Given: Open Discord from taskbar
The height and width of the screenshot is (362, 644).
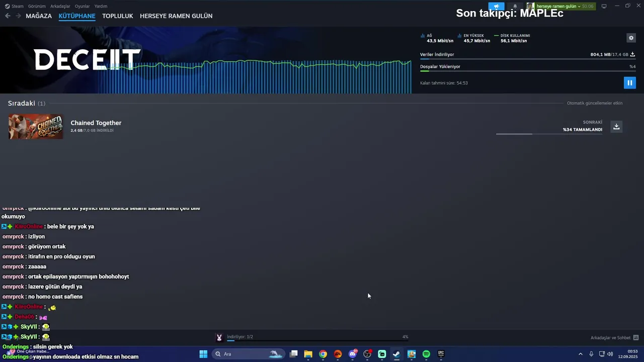Looking at the screenshot, I should coord(353,354).
